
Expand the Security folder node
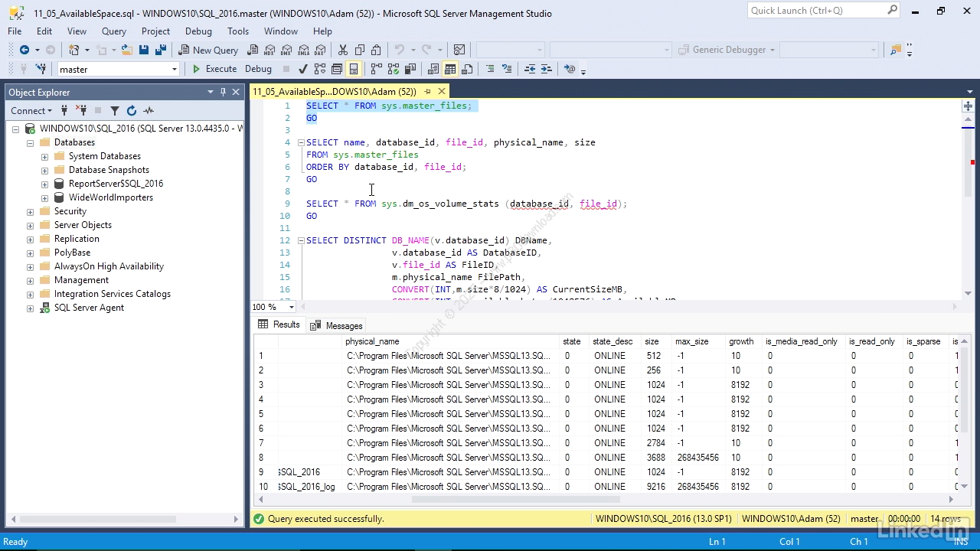pyautogui.click(x=31, y=211)
